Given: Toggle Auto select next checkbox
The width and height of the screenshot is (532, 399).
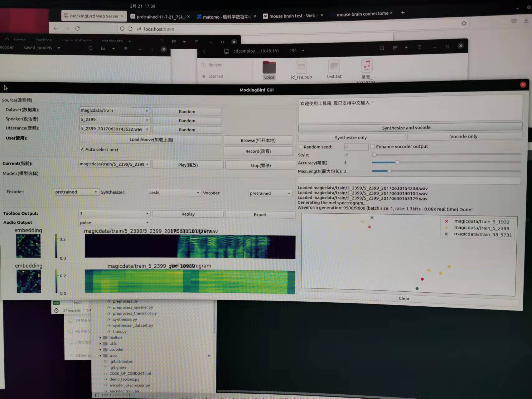Looking at the screenshot, I should (82, 149).
